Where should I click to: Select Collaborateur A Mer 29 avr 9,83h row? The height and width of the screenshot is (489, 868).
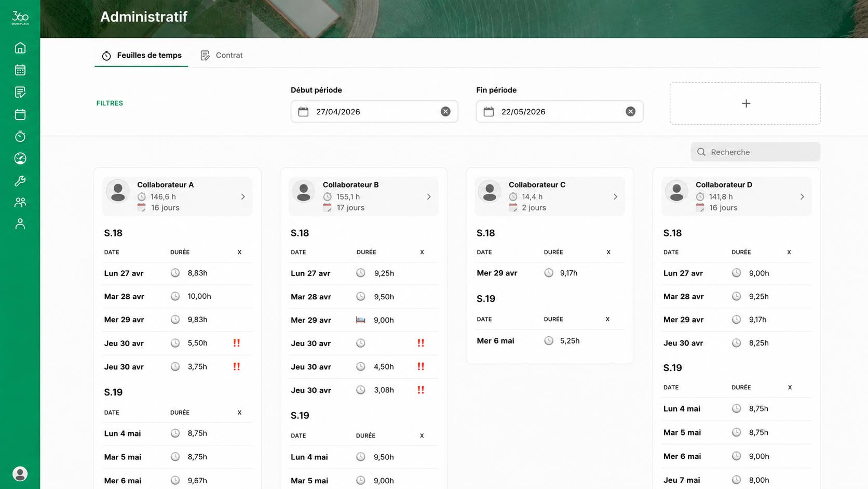point(178,320)
